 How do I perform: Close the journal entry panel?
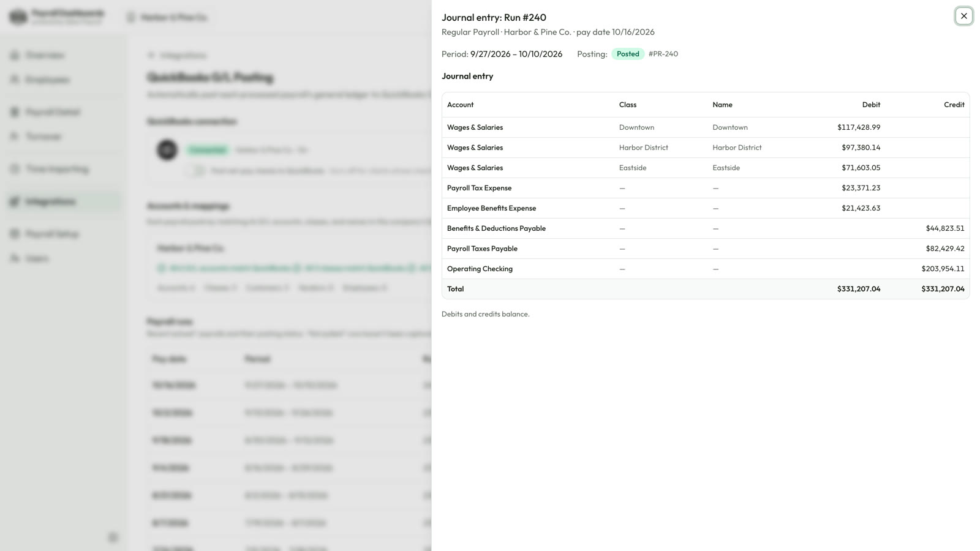[963, 16]
